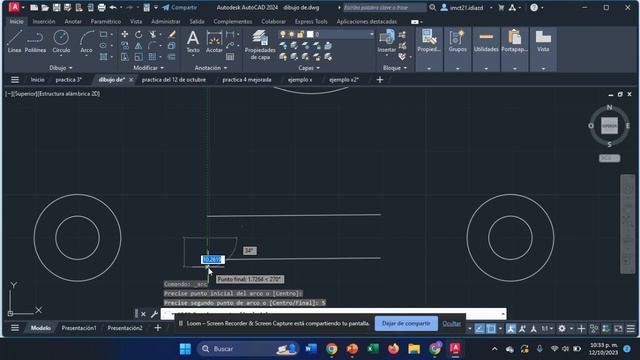Click the Plot (print) icon
The height and width of the screenshot is (360, 640).
point(101,7)
